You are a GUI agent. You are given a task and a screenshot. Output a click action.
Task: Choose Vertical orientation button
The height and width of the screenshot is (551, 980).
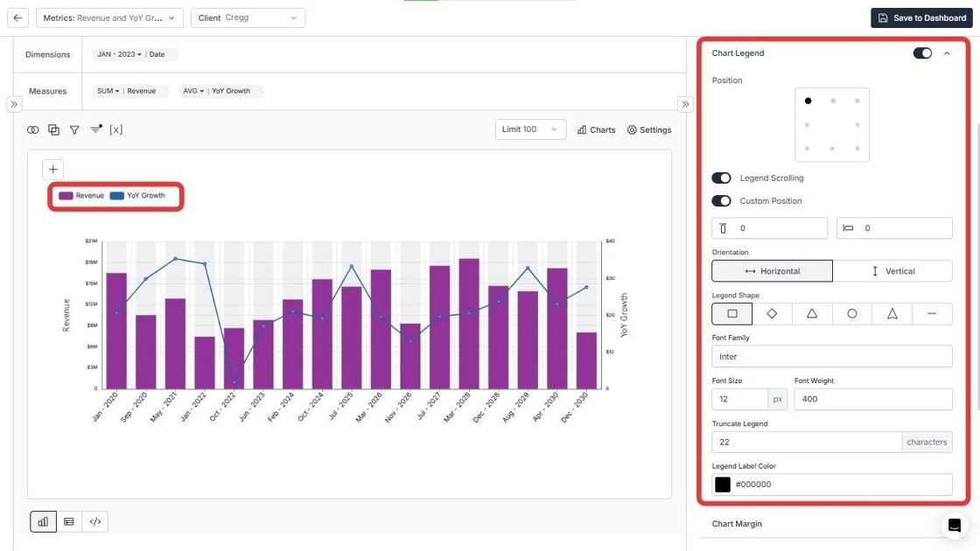click(x=892, y=271)
